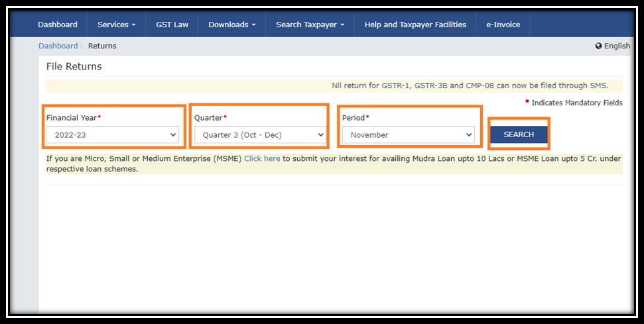Select the English language option
The image size is (644, 324).
[617, 46]
